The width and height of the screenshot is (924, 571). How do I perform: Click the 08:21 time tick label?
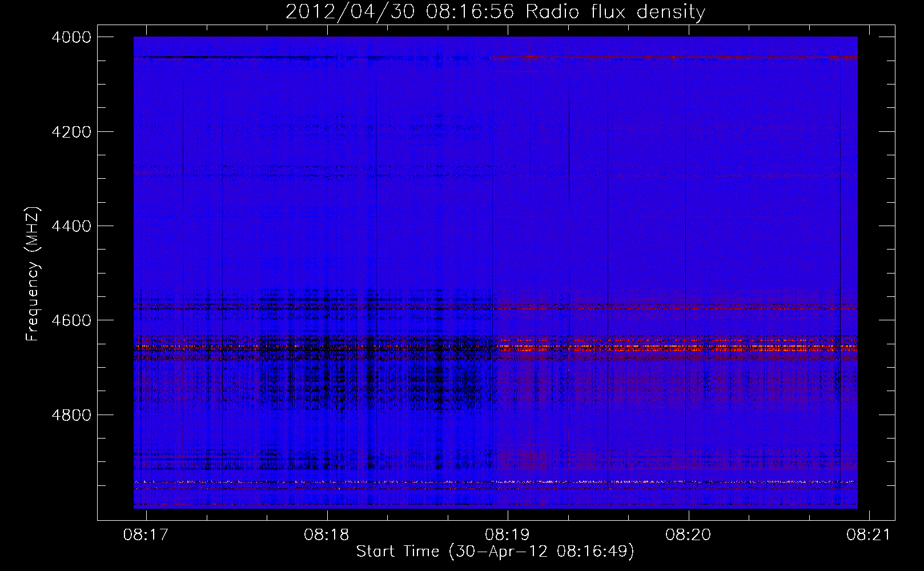[x=869, y=534]
